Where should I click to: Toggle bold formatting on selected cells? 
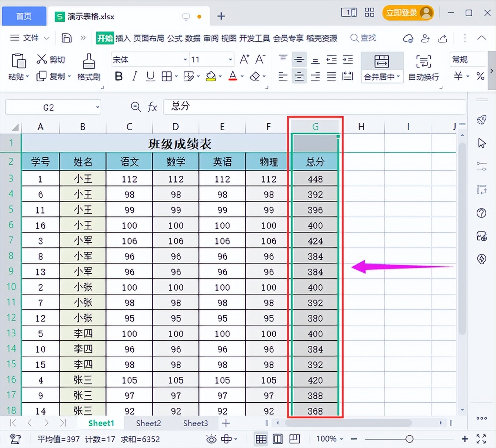tap(119, 76)
